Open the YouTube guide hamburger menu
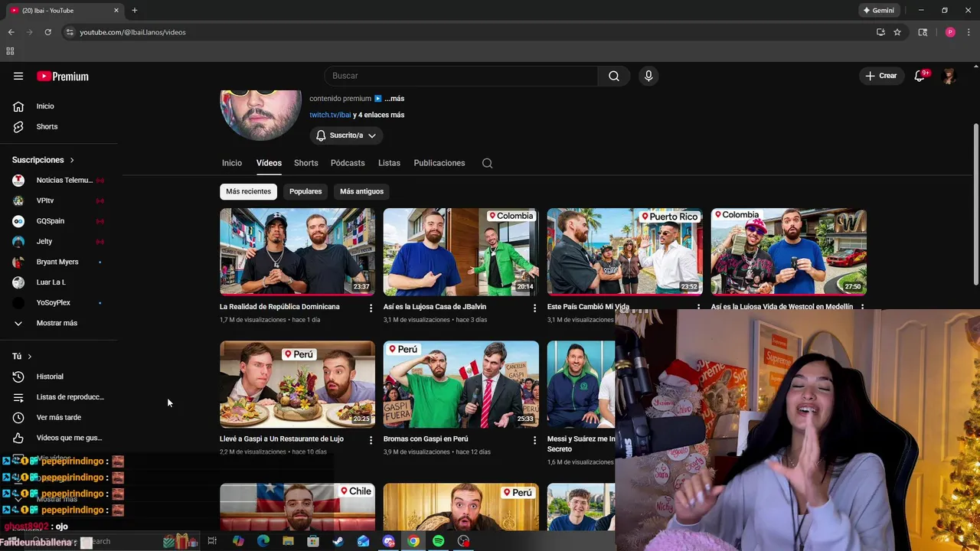 [x=18, y=76]
